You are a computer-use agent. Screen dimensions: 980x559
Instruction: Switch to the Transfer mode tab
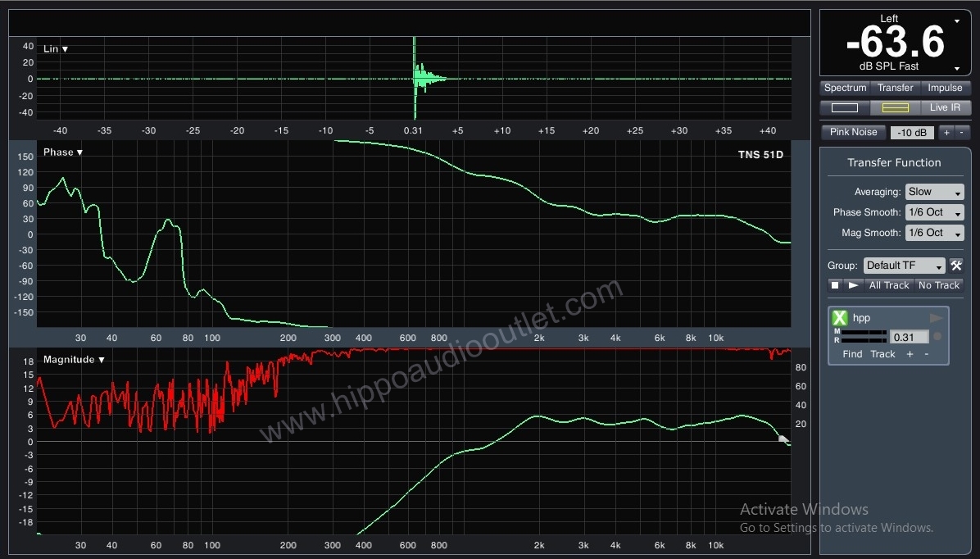tap(895, 88)
